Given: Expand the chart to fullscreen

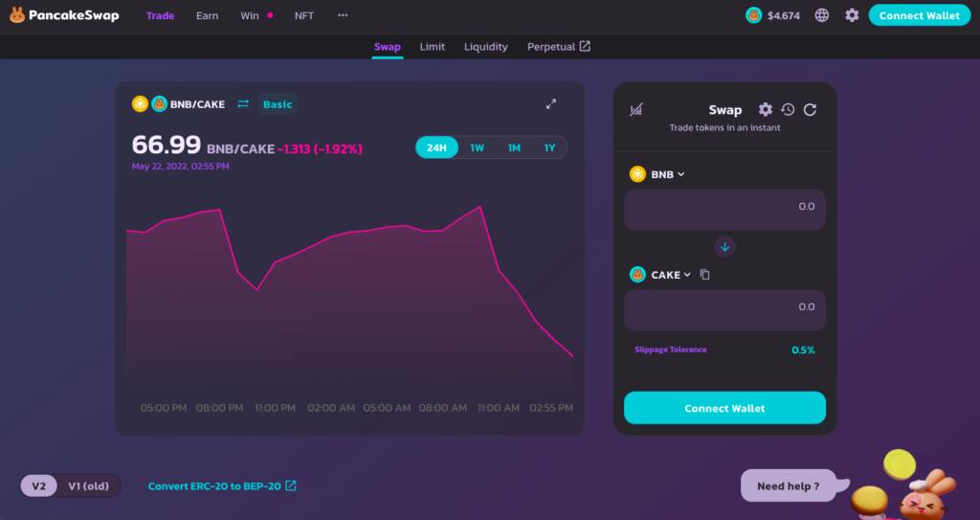Looking at the screenshot, I should click(550, 103).
